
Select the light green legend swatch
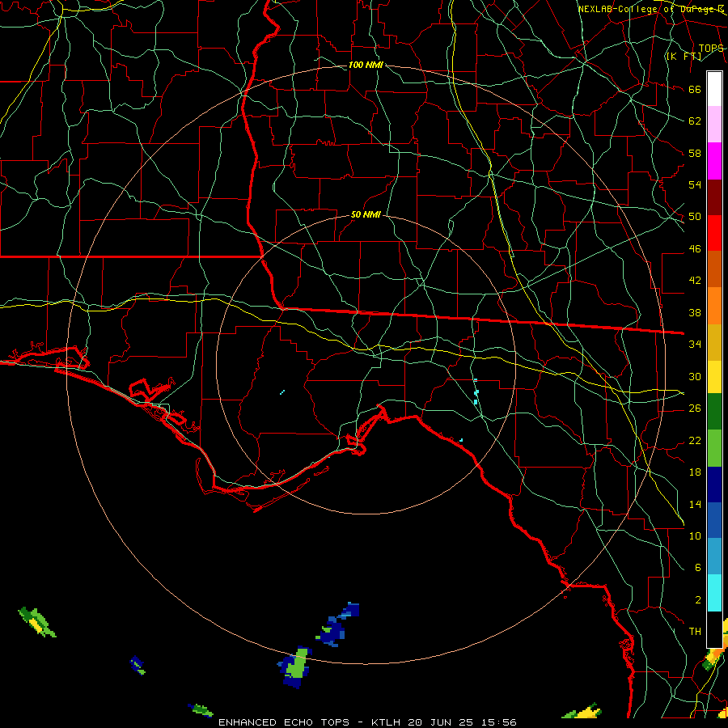pyautogui.click(x=714, y=448)
